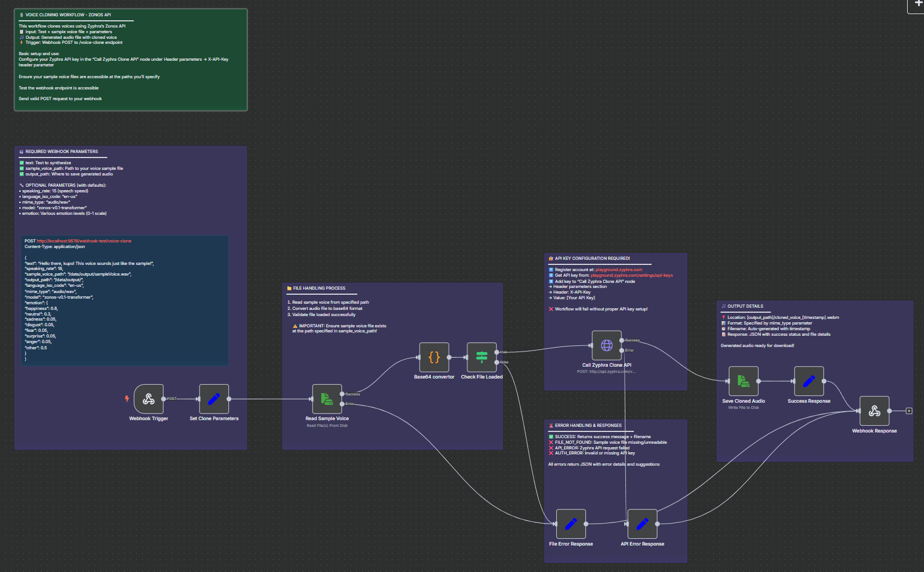
Task: Select the Check File Loaded switch node
Action: (x=481, y=357)
